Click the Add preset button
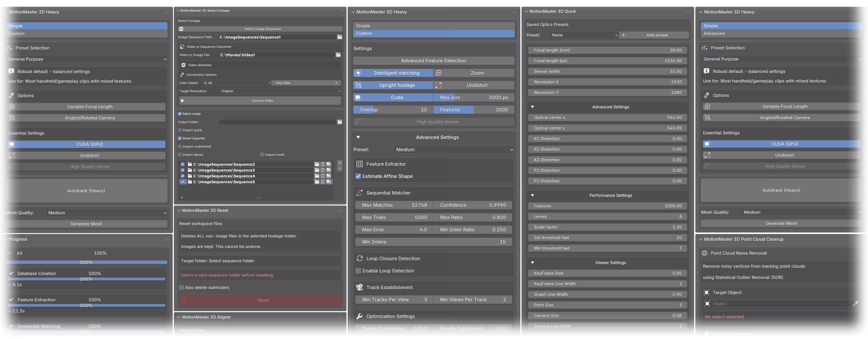Screen dimensions: 868x339 pos(654,35)
